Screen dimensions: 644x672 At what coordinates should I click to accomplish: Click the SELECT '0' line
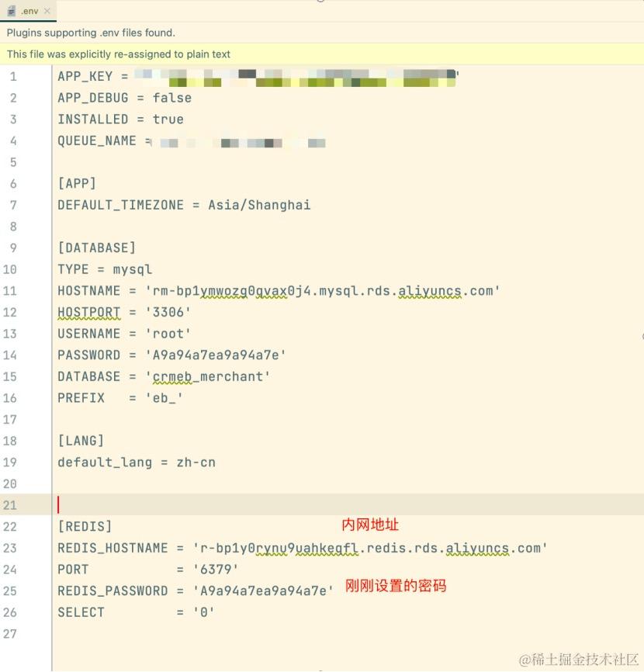point(136,612)
